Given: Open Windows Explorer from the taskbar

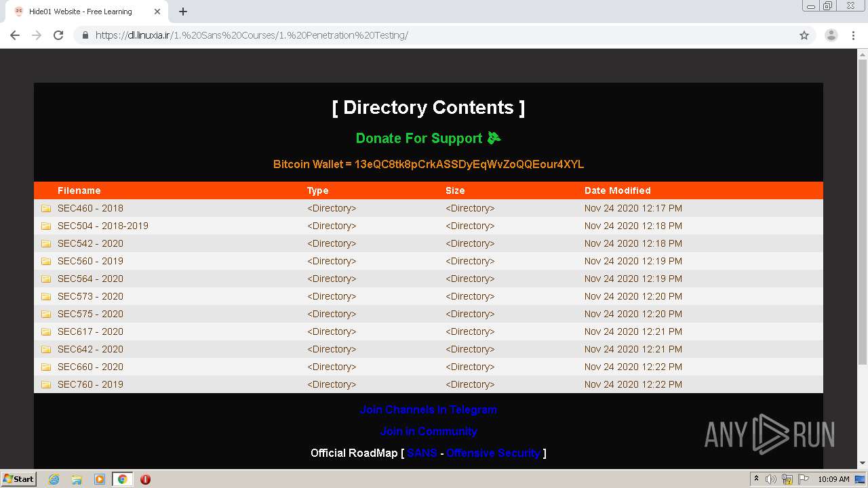Looking at the screenshot, I should click(x=77, y=479).
